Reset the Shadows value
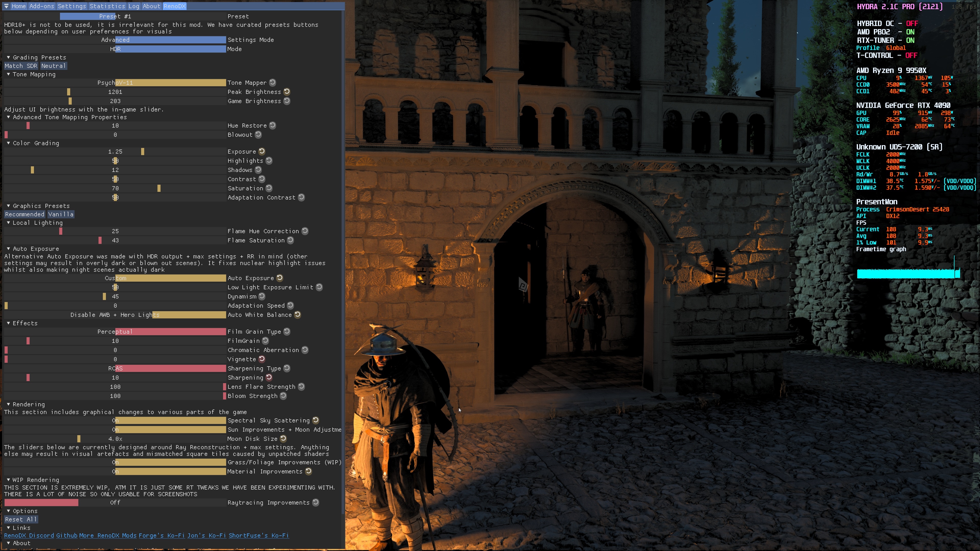The height and width of the screenshot is (551, 980). coord(258,170)
